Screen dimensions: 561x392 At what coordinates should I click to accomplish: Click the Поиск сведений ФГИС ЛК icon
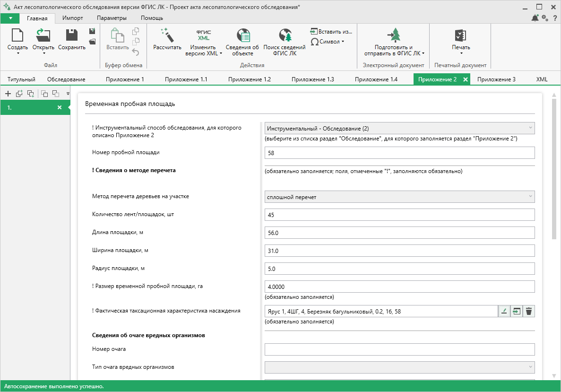pyautogui.click(x=285, y=35)
